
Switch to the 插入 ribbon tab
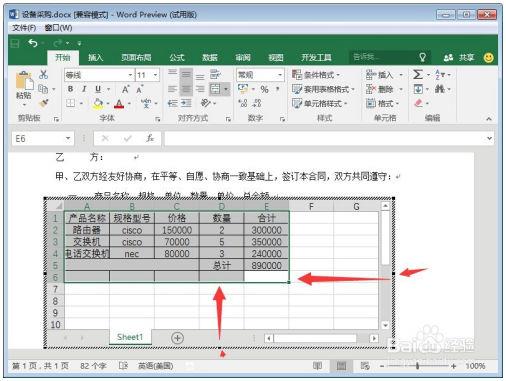95,58
